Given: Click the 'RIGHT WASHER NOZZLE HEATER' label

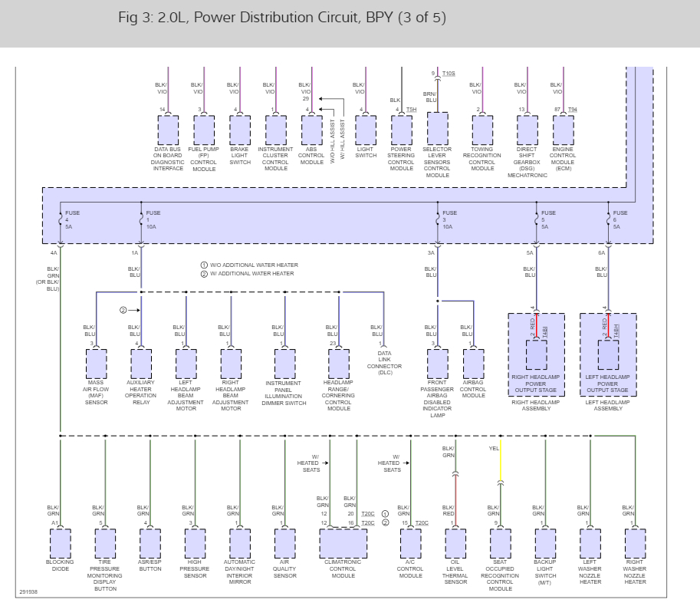Looking at the screenshot, I should pos(635,572).
